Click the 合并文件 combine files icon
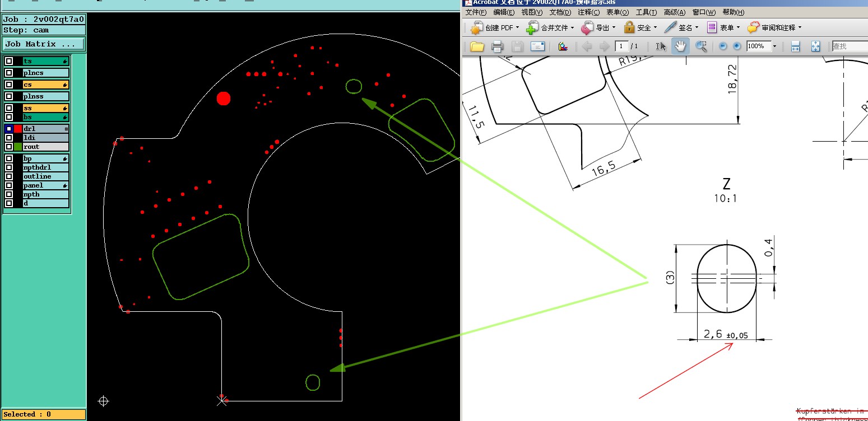The image size is (868, 421). tap(532, 27)
